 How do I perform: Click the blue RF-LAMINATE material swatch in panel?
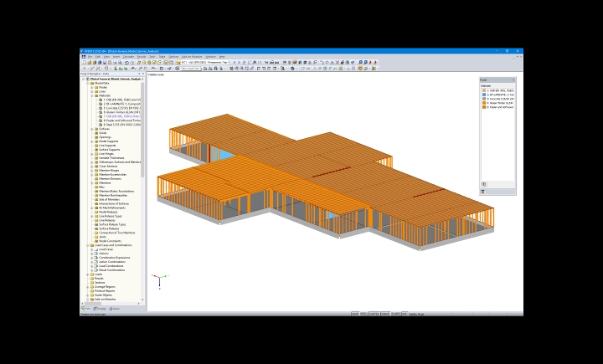point(484,95)
